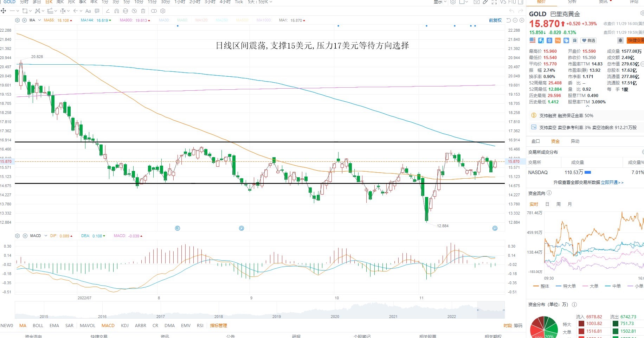Select the 30分 timeframe tab
644x338 pixels.
pos(165,2)
